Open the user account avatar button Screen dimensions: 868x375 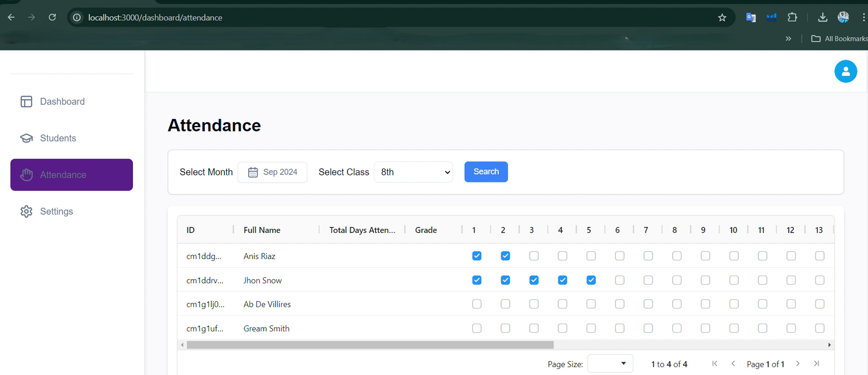[845, 71]
